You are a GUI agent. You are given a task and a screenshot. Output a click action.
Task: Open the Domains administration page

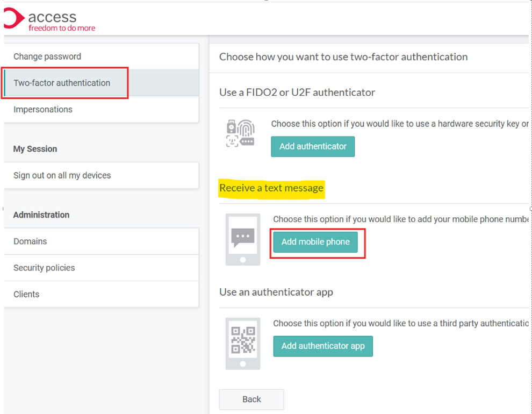tap(30, 241)
